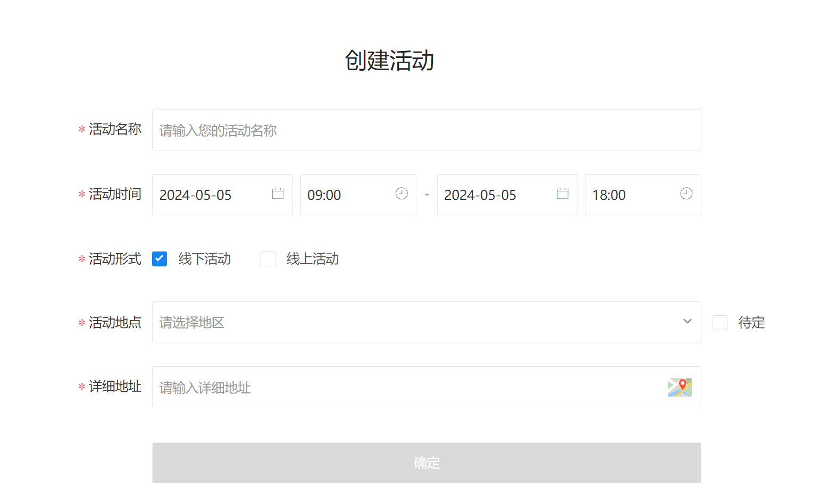Screen dimensions: 829x504
Task: Click the clock icon beside 18:00
Action: 686,194
